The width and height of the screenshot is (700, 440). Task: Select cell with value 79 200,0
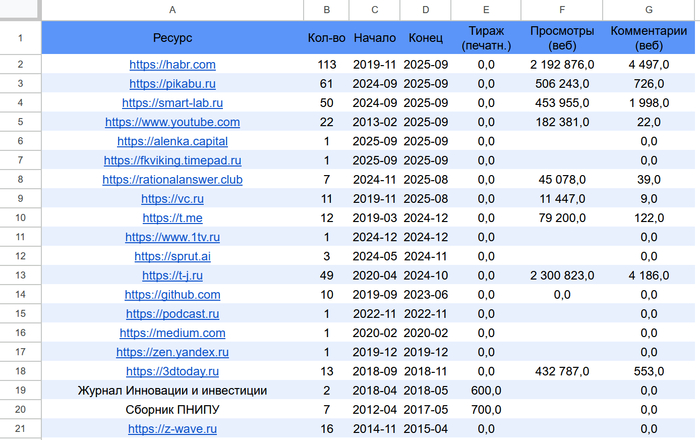pos(562,218)
